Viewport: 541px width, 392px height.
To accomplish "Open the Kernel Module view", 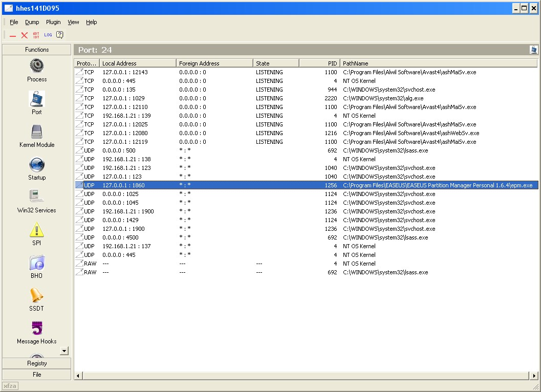I will point(36,136).
